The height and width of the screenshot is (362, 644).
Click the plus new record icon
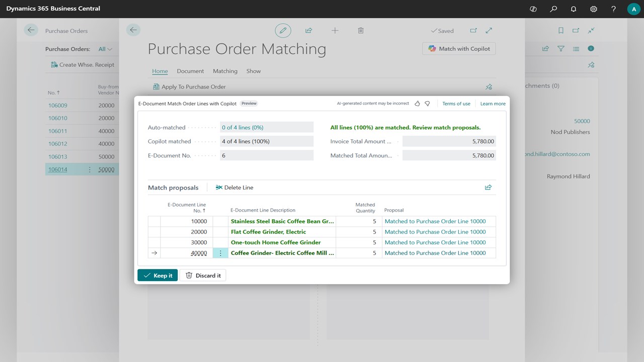click(x=335, y=31)
